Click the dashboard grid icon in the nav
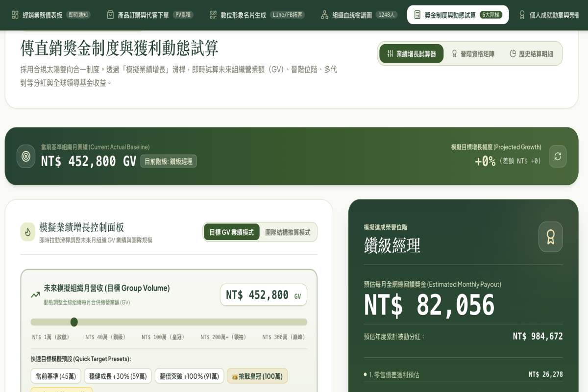Viewport: 588px width, 392px height. coord(15,15)
